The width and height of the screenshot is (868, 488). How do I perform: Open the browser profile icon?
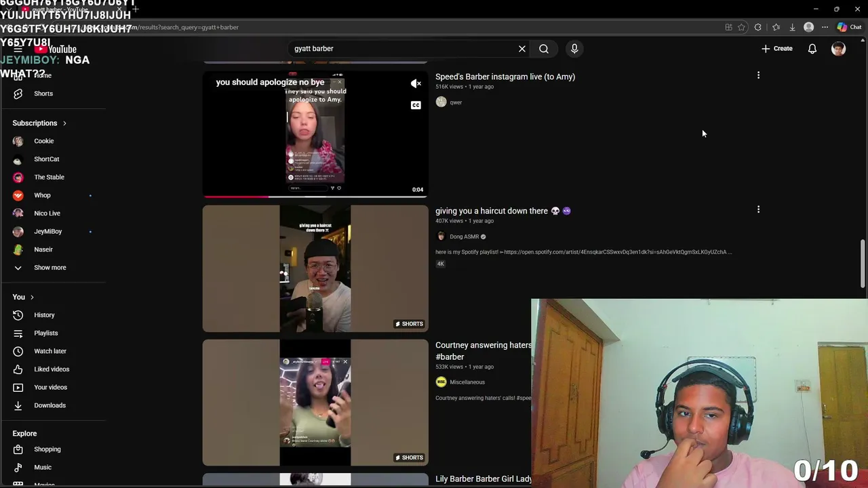[808, 27]
